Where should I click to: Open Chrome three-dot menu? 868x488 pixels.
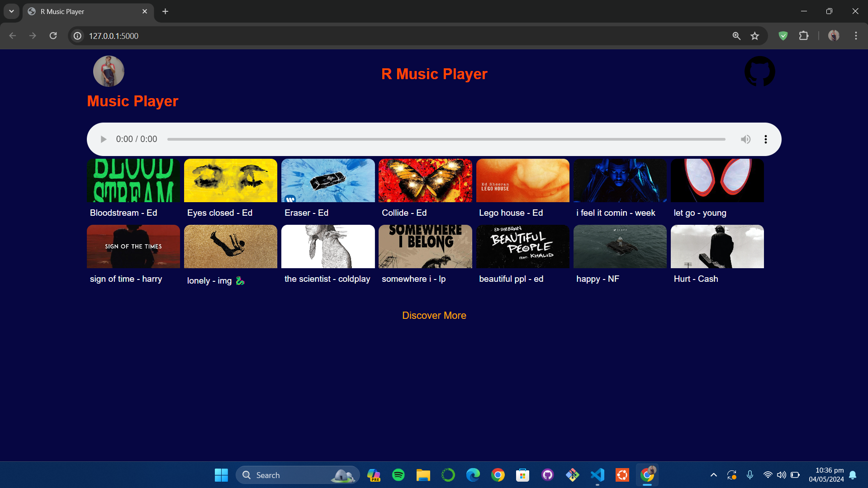856,36
